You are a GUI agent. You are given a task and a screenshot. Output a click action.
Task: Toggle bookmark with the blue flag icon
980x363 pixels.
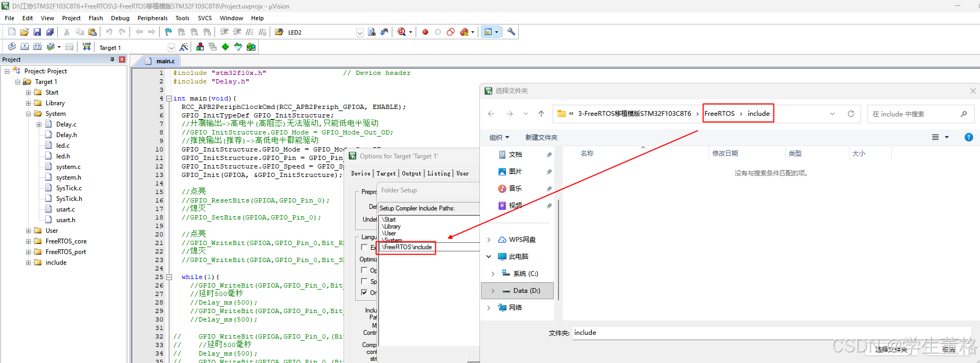168,32
